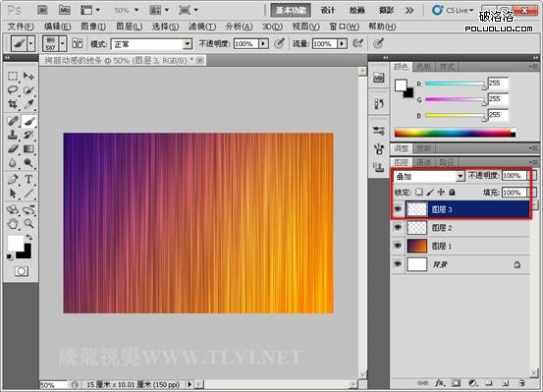Open the 文件 menu

point(21,27)
